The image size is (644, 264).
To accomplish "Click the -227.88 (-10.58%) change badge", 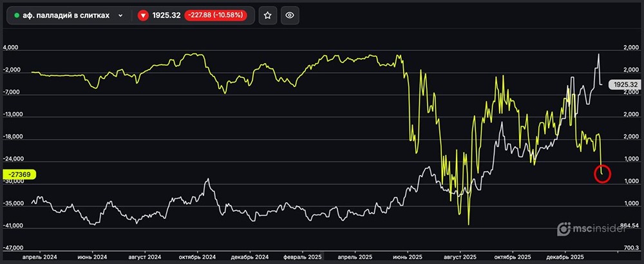I will pyautogui.click(x=216, y=15).
